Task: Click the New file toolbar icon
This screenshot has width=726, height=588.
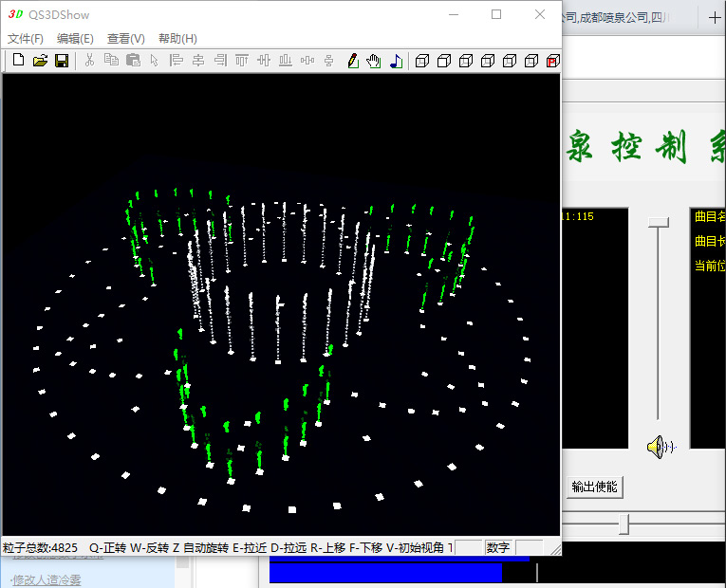Action: coord(18,61)
